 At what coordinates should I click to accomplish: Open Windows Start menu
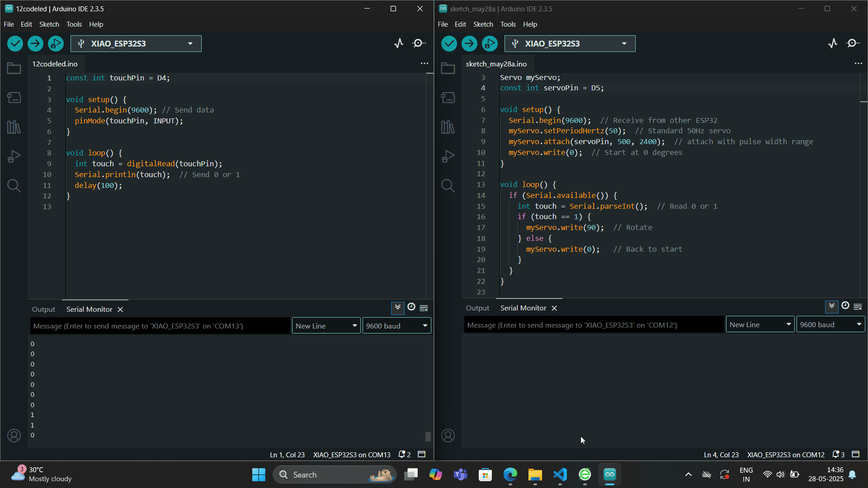point(259,474)
